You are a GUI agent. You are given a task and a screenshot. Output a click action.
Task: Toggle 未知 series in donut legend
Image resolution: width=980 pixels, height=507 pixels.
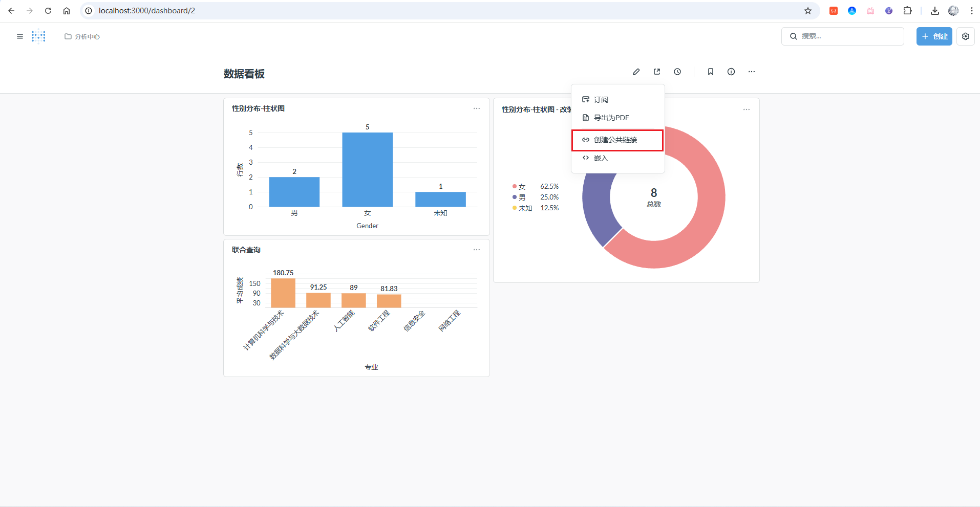(525, 208)
